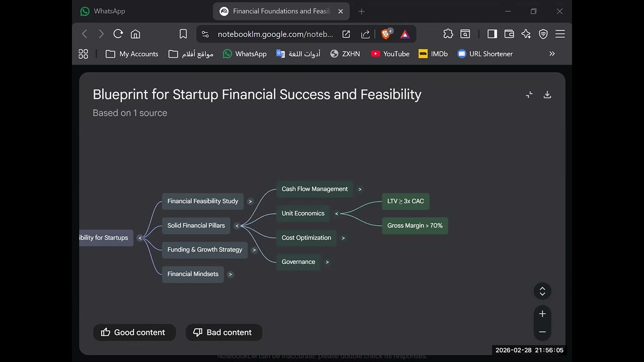Collapse Unit Economics node
The height and width of the screenshot is (362, 644).
[x=337, y=214]
